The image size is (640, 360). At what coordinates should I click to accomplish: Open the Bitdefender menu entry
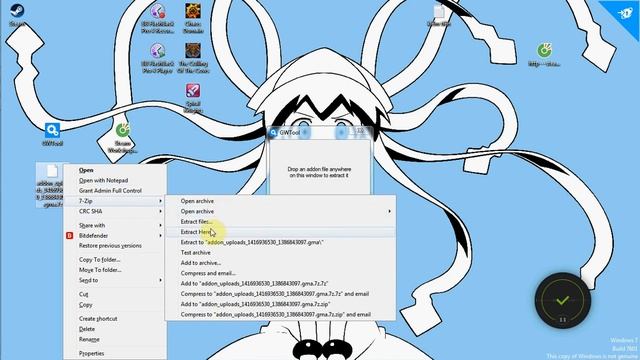115,236
